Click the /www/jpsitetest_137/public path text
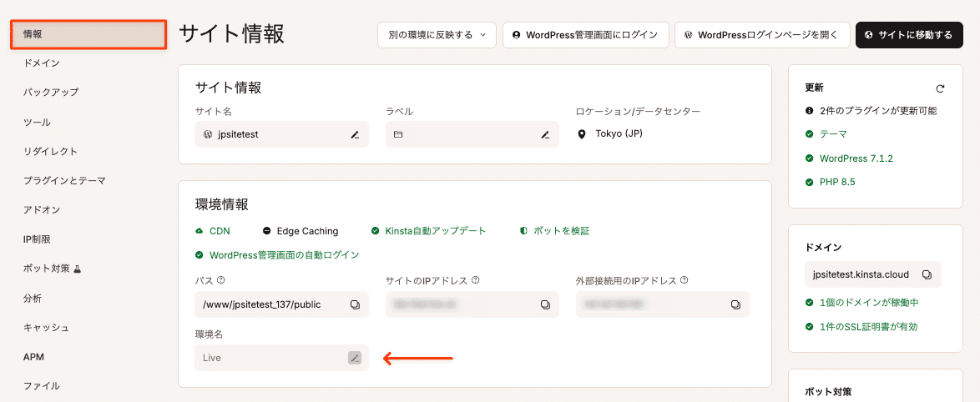980x402 pixels. click(261, 304)
